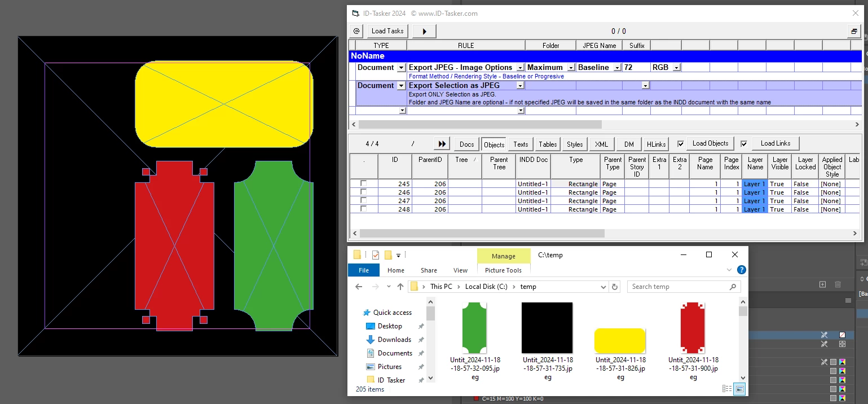
Task: Open Documents in Quick access
Action: (395, 353)
